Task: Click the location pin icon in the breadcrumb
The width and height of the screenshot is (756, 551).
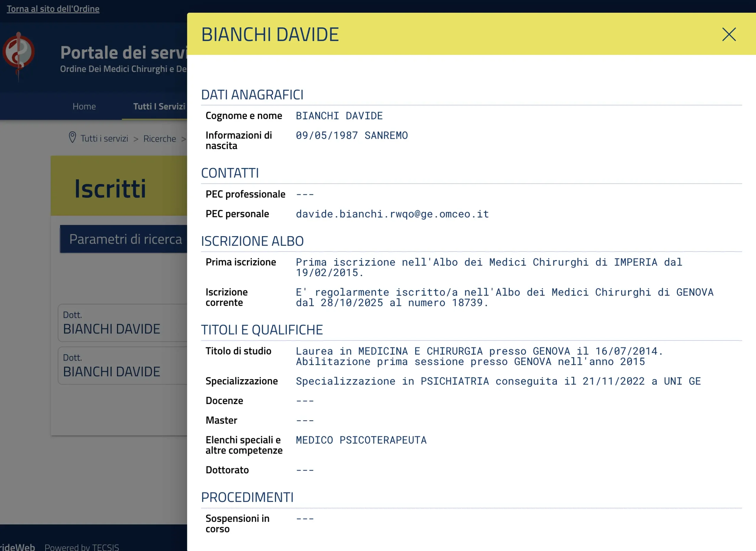Action: tap(73, 138)
